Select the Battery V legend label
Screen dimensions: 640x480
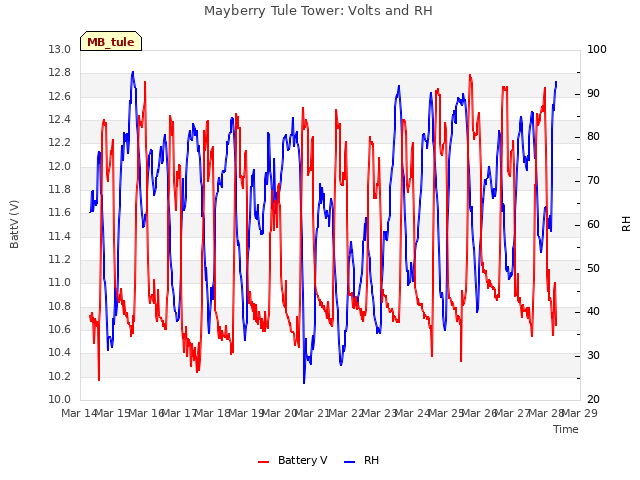pyautogui.click(x=302, y=460)
